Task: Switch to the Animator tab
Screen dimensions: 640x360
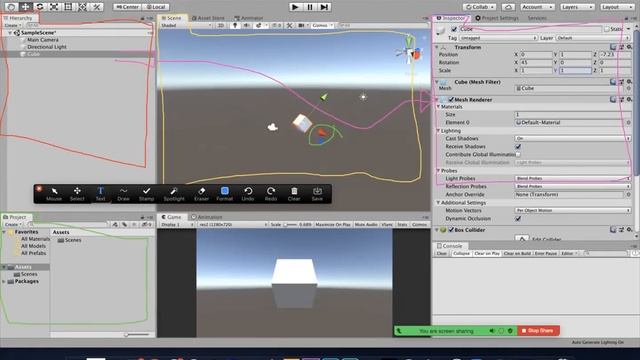Action: click(249, 18)
